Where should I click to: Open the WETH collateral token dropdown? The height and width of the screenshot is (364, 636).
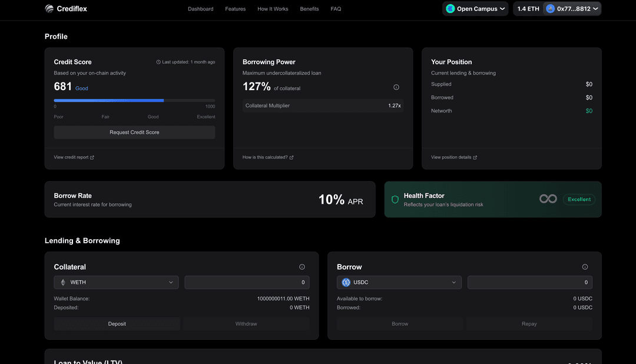tap(117, 283)
